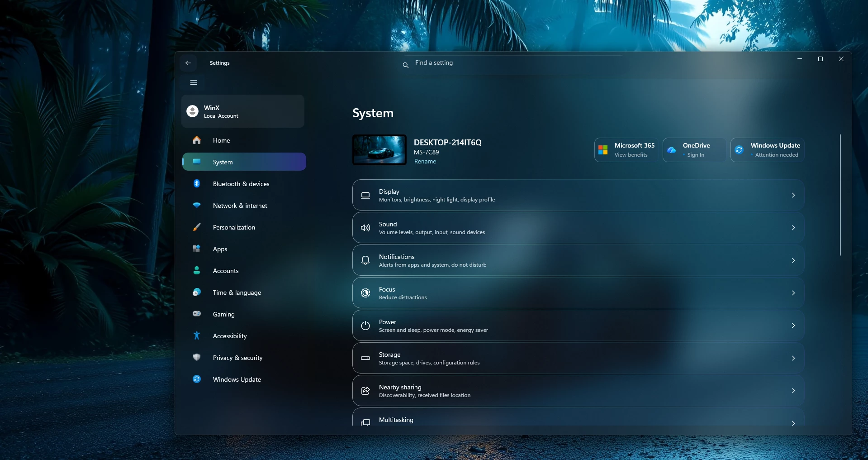868x460 pixels.
Task: Expand Display settings chevron
Action: click(793, 195)
